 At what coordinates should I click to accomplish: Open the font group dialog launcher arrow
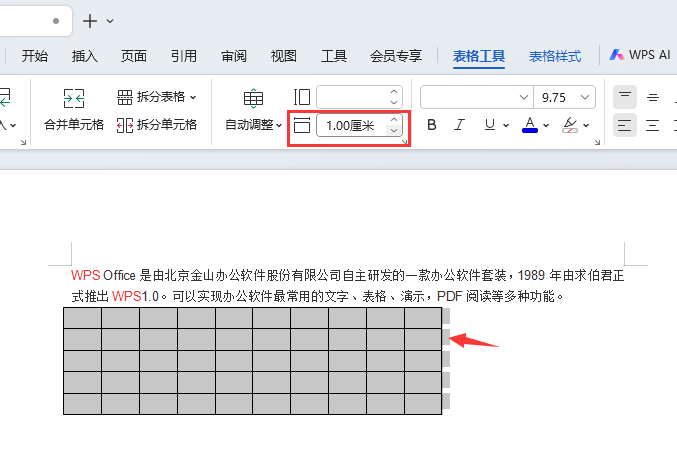tap(597, 142)
